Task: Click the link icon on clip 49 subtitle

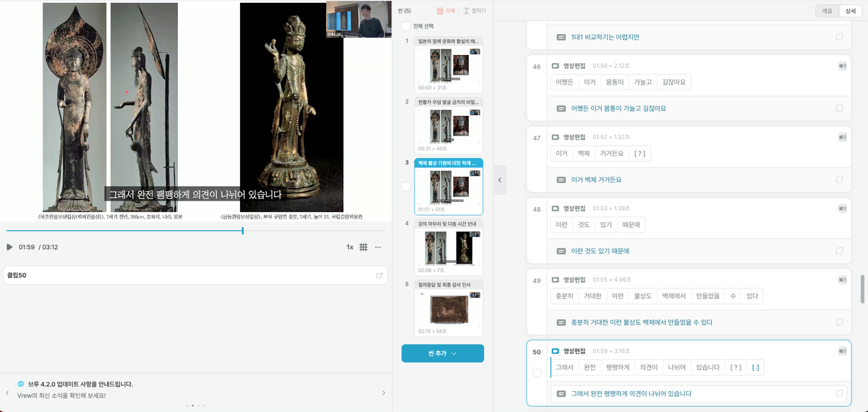Action: [x=839, y=321]
